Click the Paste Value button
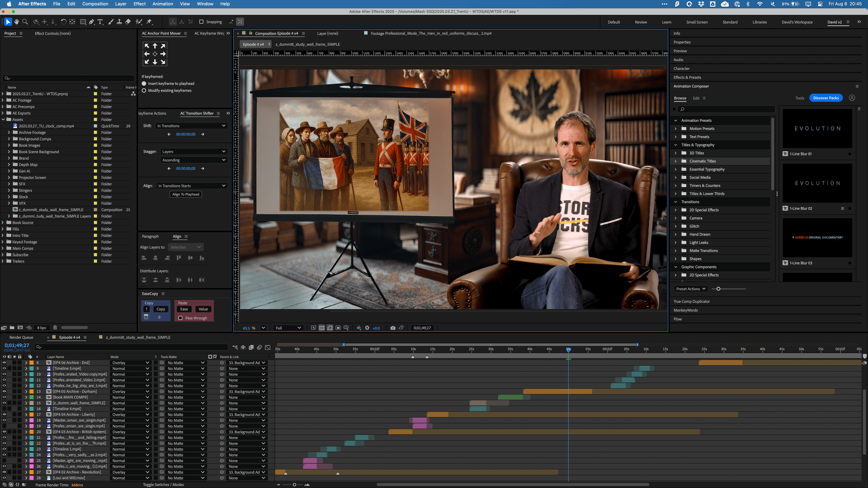Screen dimensions: 868x488 pyautogui.click(x=203, y=309)
